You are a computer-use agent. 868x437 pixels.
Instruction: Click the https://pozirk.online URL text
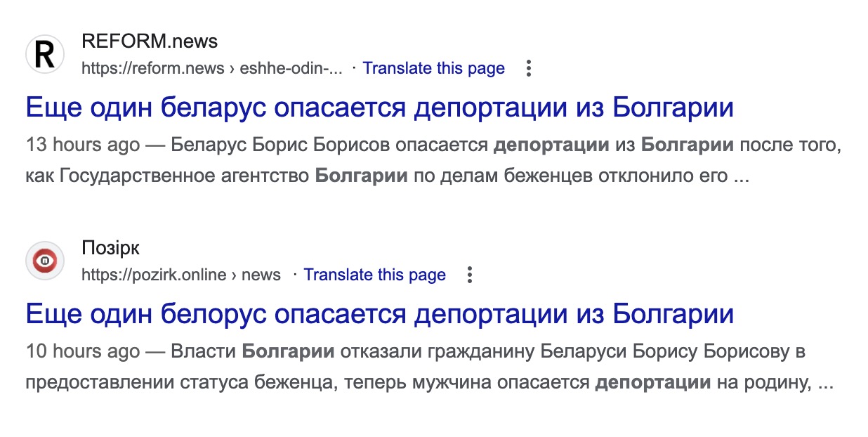pos(154,275)
